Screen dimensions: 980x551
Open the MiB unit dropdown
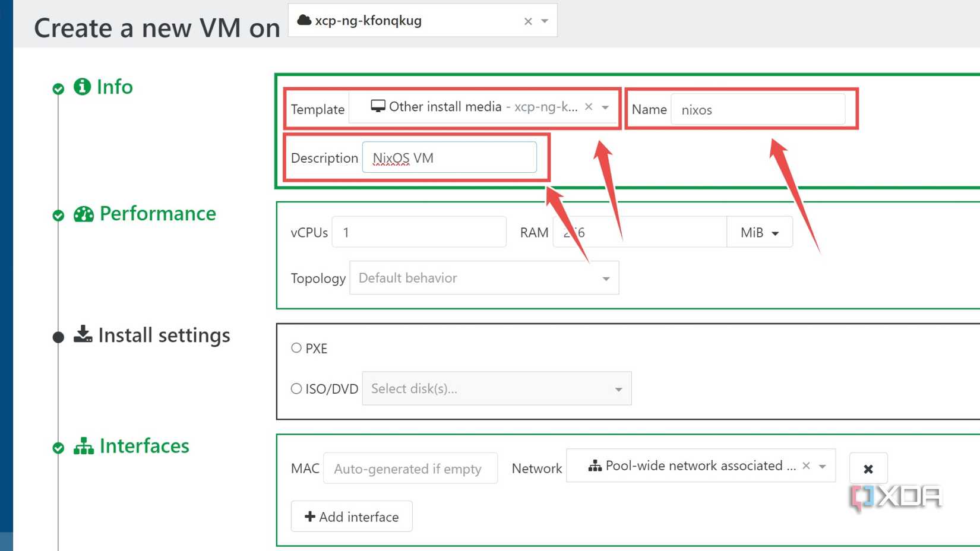point(760,232)
